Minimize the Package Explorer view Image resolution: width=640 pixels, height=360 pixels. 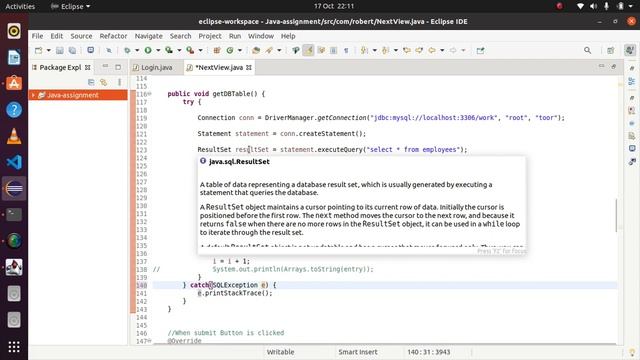[x=105, y=66]
